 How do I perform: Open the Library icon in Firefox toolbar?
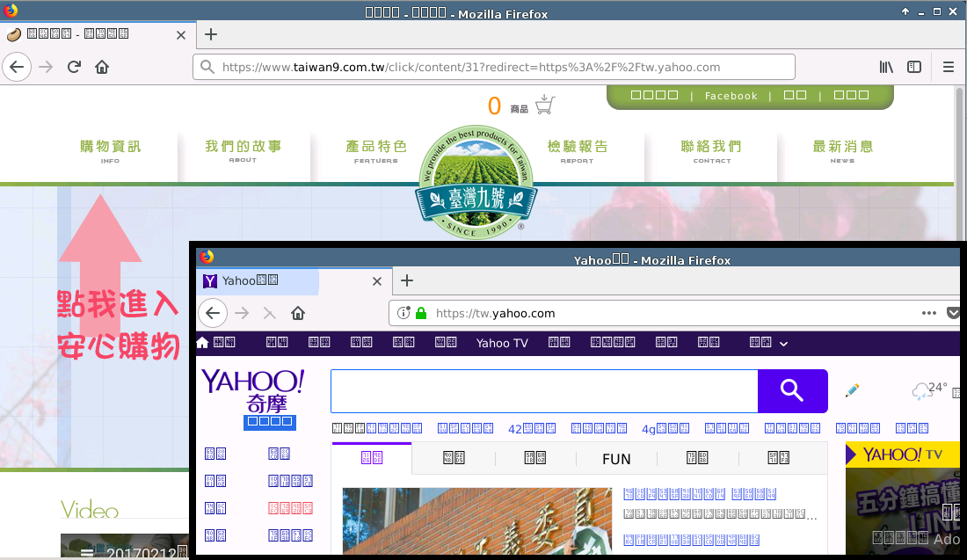[x=886, y=67]
